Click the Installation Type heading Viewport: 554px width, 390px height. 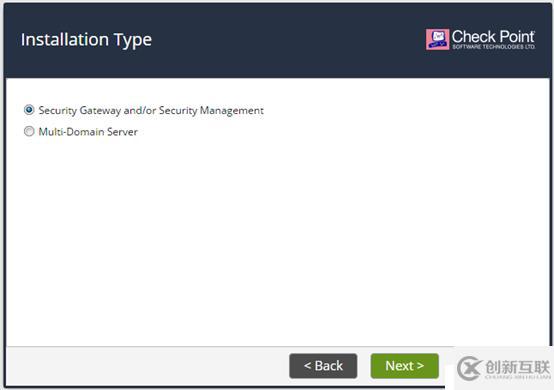[x=86, y=40]
